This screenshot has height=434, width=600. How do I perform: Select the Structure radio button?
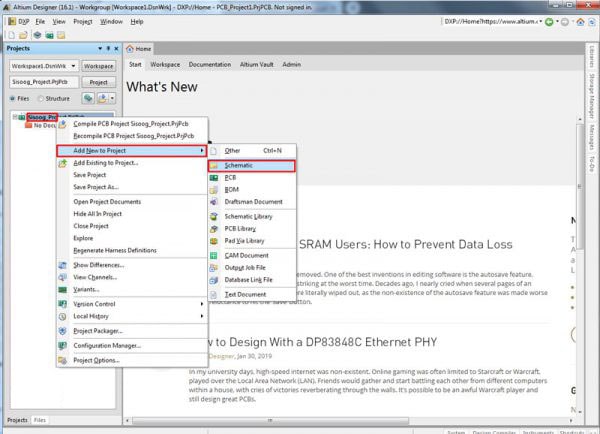[41, 99]
